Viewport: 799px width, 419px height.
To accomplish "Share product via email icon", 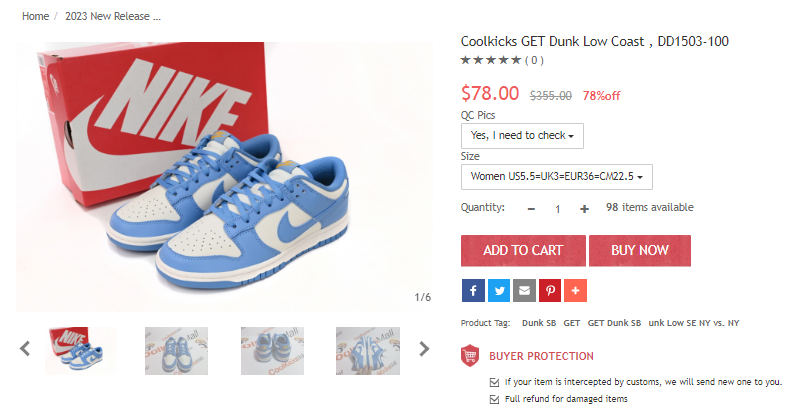I will pyautogui.click(x=524, y=291).
